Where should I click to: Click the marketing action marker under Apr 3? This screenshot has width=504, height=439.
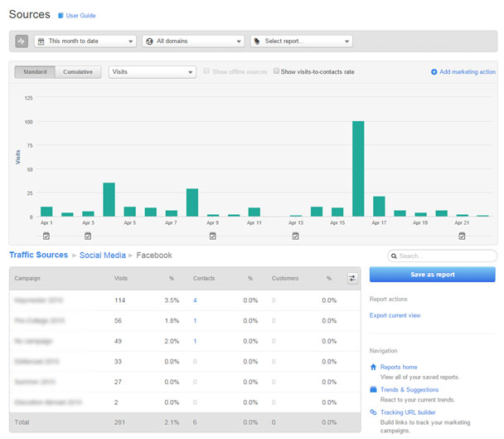[88, 237]
